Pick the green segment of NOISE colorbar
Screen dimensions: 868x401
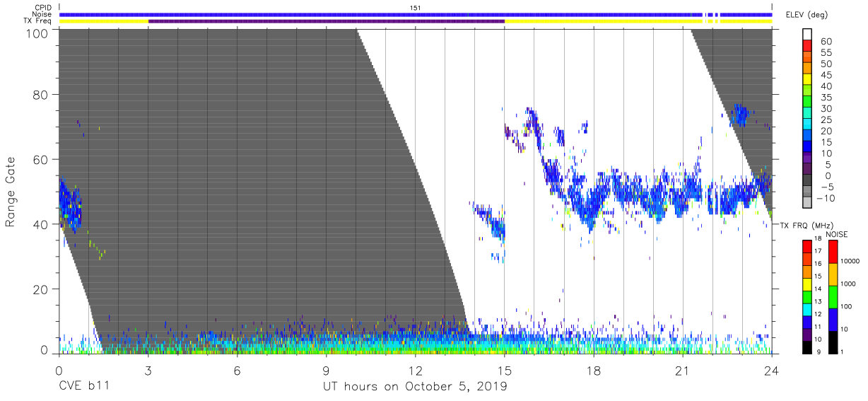(x=832, y=297)
